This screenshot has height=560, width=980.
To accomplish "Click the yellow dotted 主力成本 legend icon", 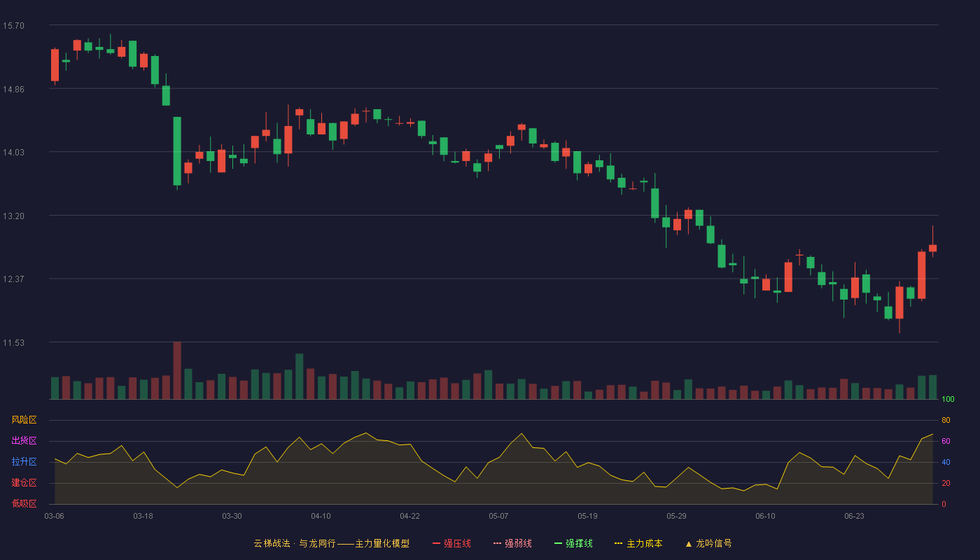I will (x=619, y=543).
